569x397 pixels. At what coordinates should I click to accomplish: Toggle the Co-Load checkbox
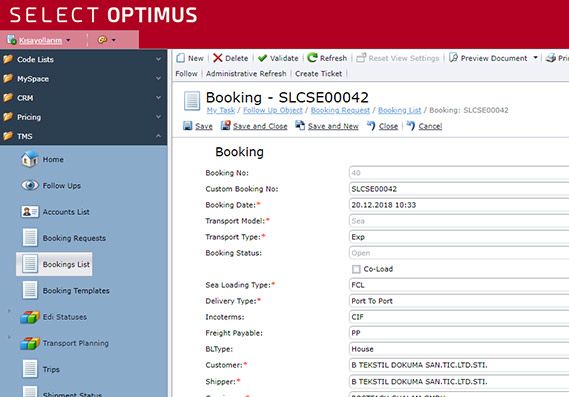(x=356, y=269)
